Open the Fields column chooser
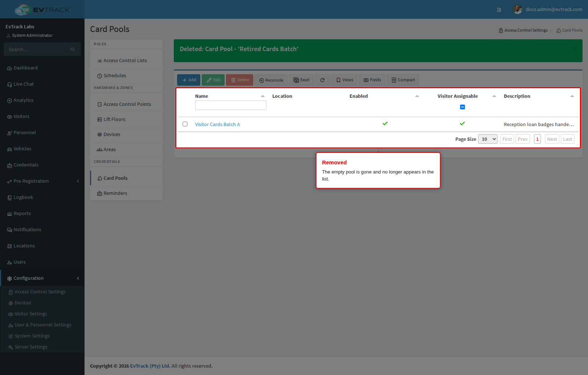 point(372,80)
